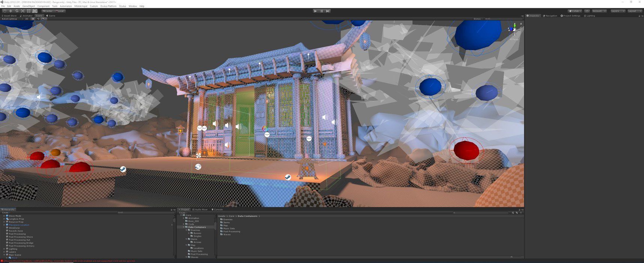Image resolution: width=644 pixels, height=263 pixels.
Task: Click the Project panel search field
Action: (x=481, y=213)
